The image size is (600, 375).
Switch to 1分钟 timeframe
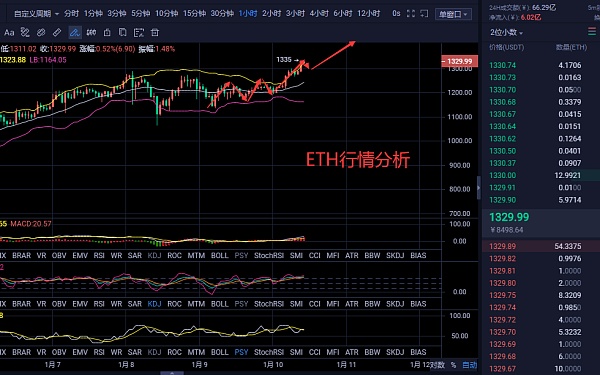click(93, 14)
